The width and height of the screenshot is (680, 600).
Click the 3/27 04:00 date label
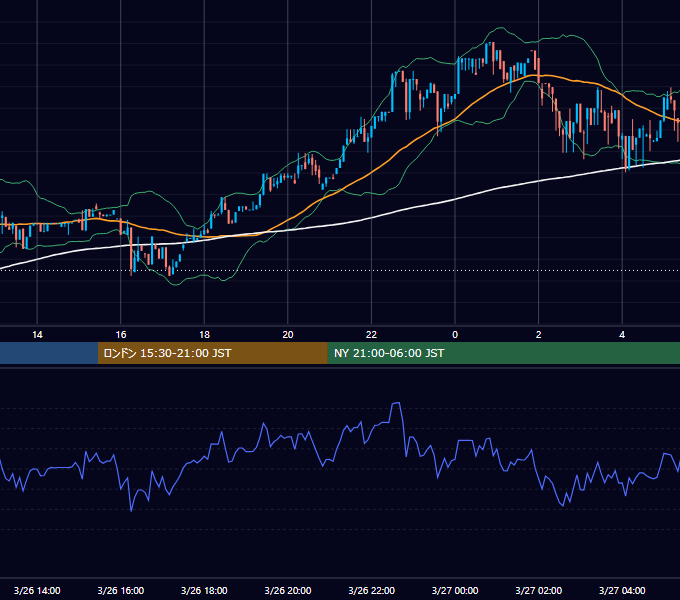622,590
